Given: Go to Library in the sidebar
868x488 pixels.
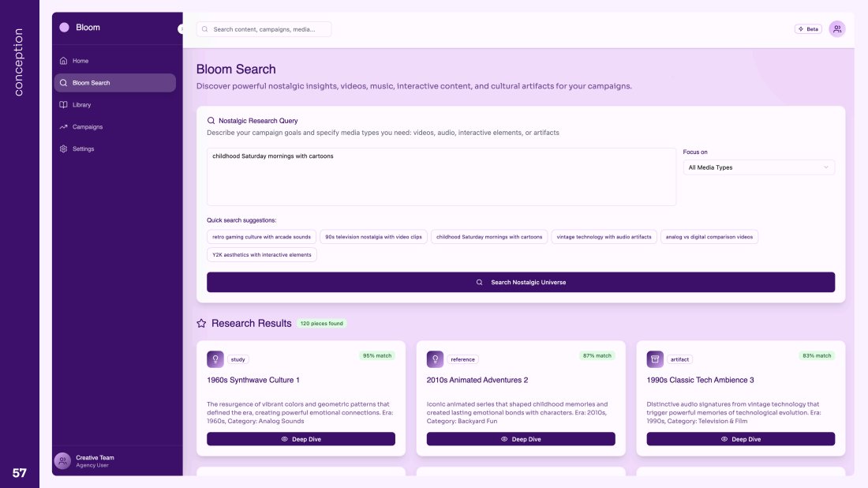Looking at the screenshot, I should click(x=81, y=105).
